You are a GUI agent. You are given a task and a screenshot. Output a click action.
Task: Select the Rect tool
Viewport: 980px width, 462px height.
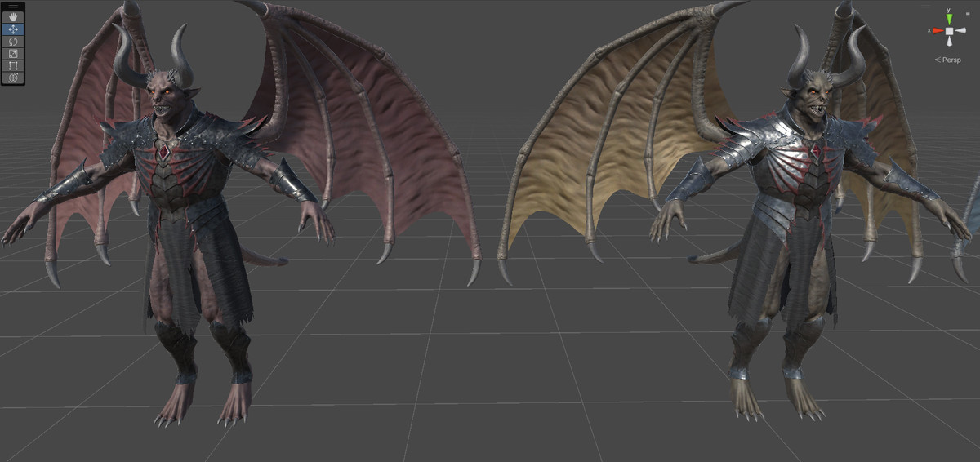point(13,65)
